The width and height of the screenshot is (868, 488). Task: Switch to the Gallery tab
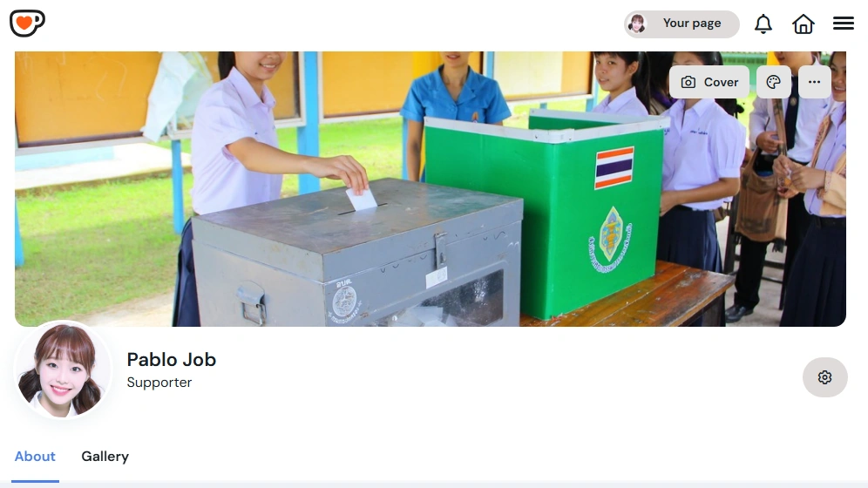click(x=105, y=457)
